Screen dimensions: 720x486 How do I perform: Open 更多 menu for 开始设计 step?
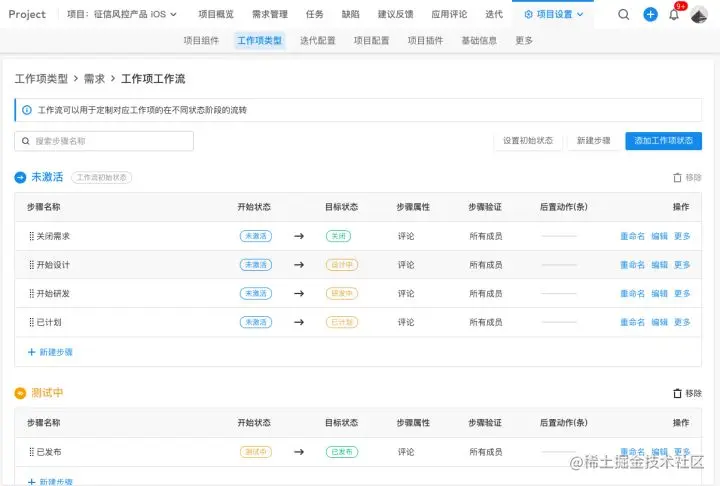point(682,265)
